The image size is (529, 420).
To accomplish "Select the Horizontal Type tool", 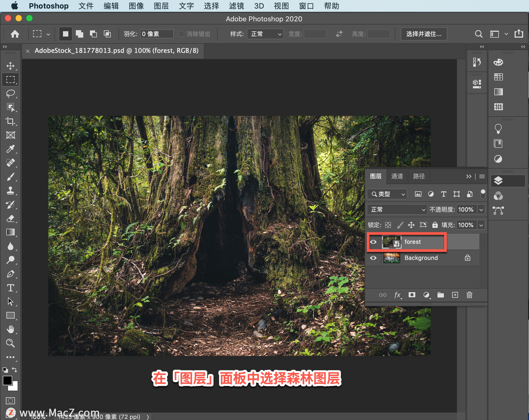I will [x=10, y=288].
